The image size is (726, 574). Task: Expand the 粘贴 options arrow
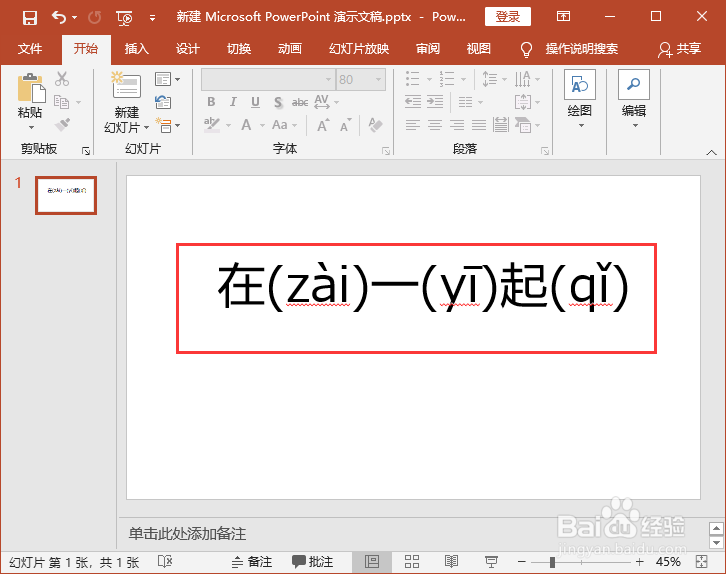pyautogui.click(x=31, y=127)
